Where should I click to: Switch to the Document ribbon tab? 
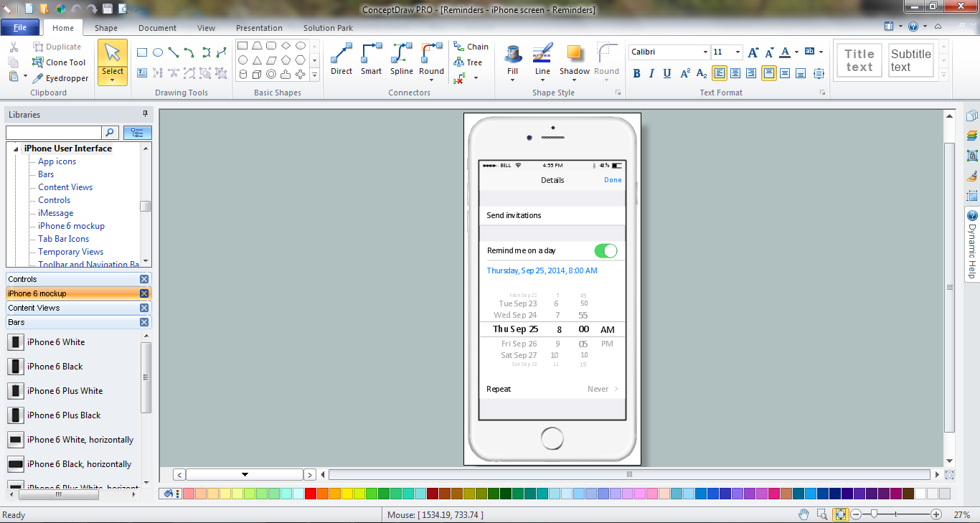coord(157,28)
